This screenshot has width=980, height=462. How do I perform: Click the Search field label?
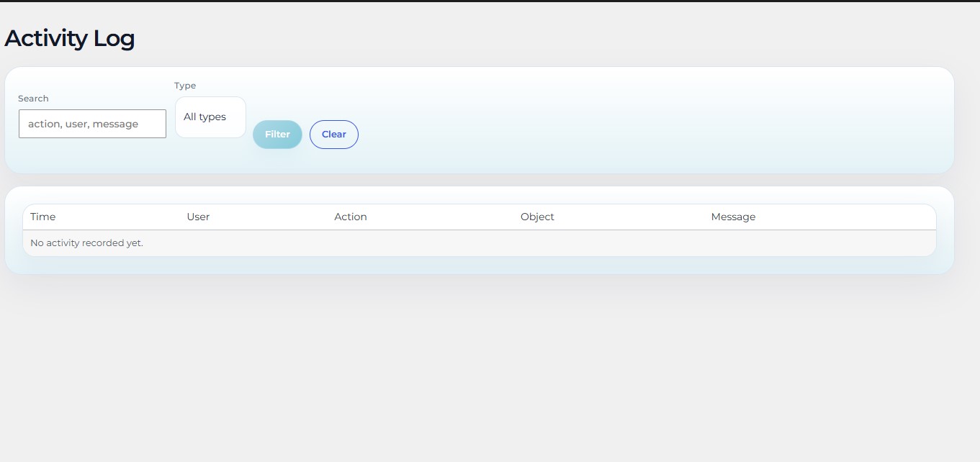tap(33, 99)
